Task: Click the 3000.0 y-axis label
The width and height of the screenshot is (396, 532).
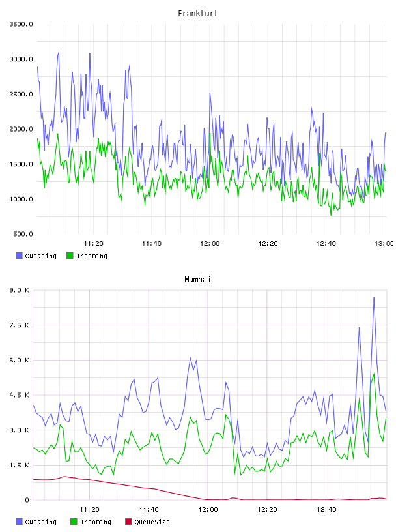Action: [21, 59]
